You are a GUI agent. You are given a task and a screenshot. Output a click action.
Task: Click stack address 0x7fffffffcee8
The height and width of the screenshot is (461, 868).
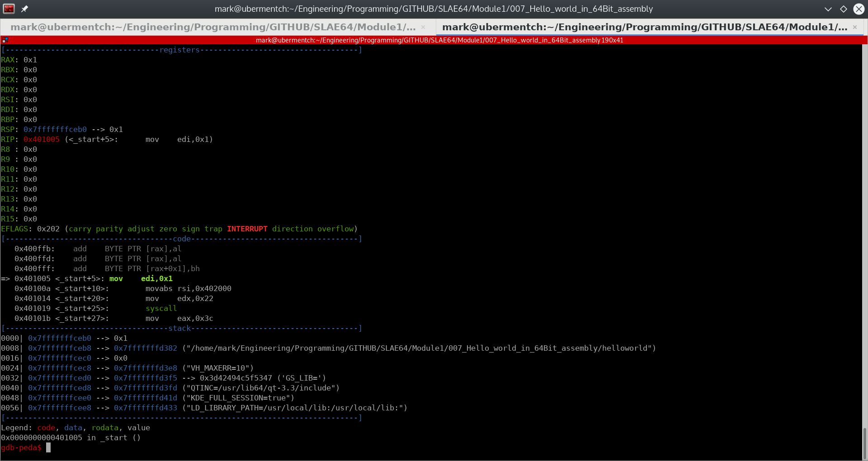click(60, 408)
